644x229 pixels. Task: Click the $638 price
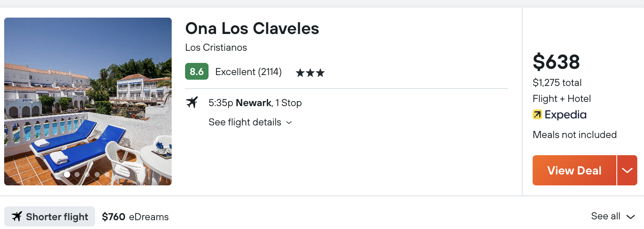pyautogui.click(x=556, y=62)
